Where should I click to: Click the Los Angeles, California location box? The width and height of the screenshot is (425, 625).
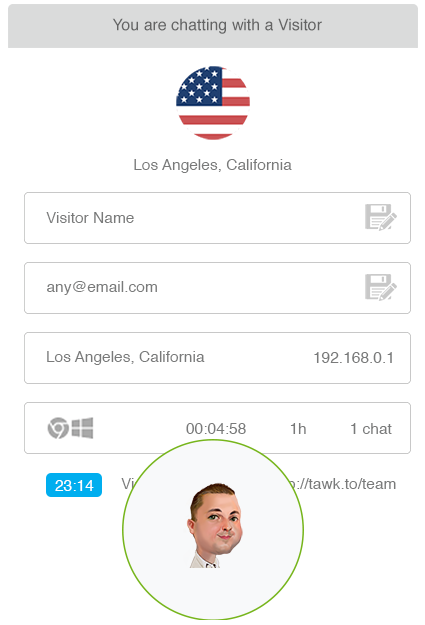point(217,358)
